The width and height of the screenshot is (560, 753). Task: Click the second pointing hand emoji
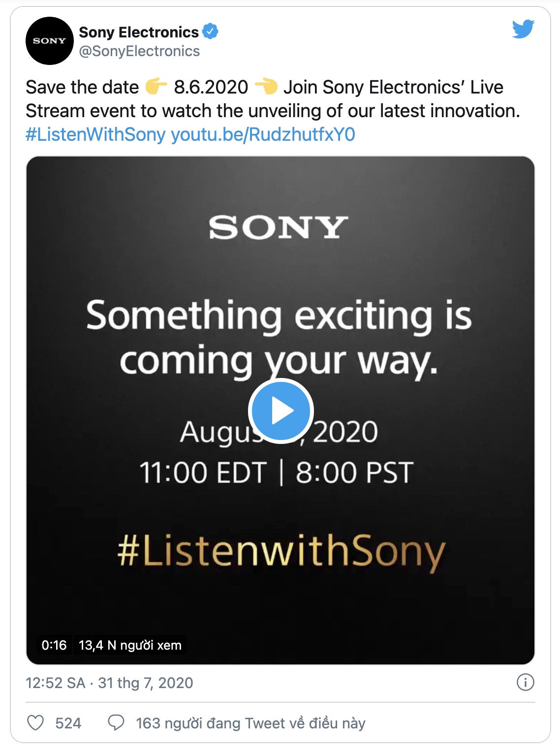pos(266,87)
